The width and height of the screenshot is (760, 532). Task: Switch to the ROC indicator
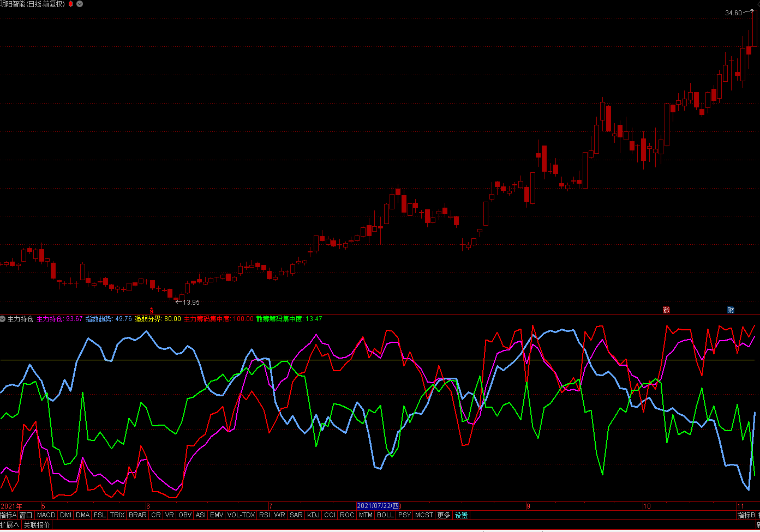(x=347, y=515)
